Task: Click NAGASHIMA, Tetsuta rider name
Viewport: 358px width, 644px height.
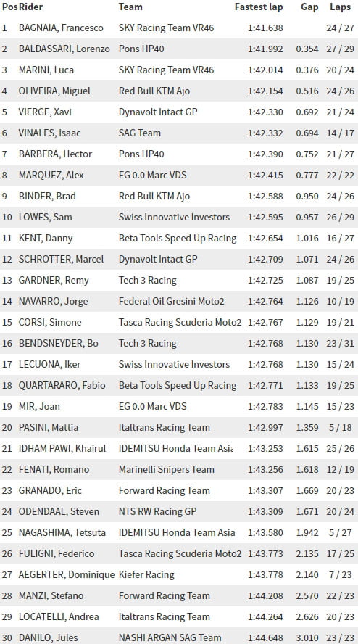Action: point(62,532)
